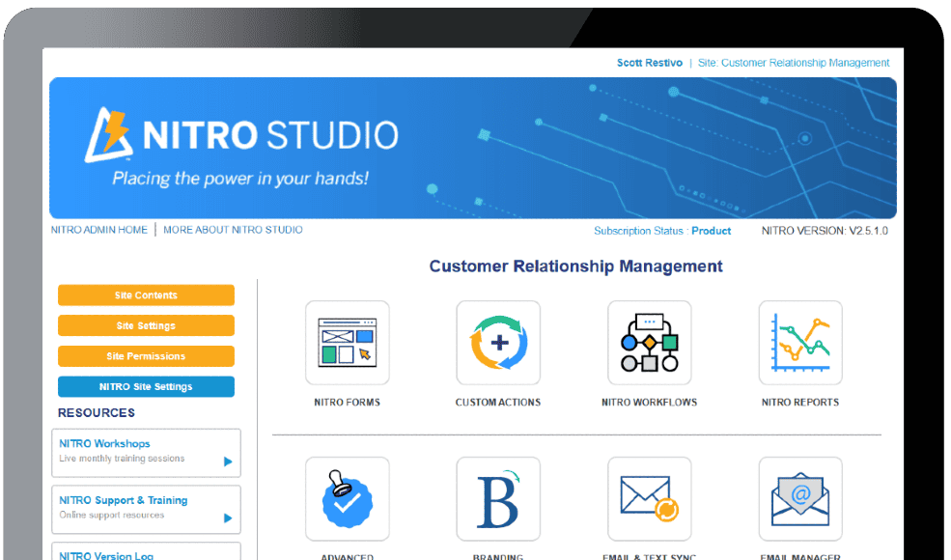This screenshot has width=951, height=560.
Task: Open Site Permissions button
Action: click(146, 356)
